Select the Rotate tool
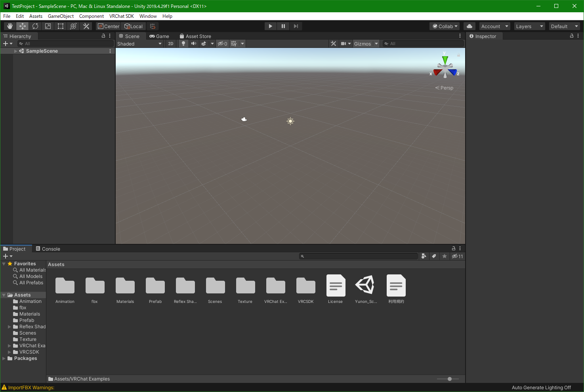 35,26
